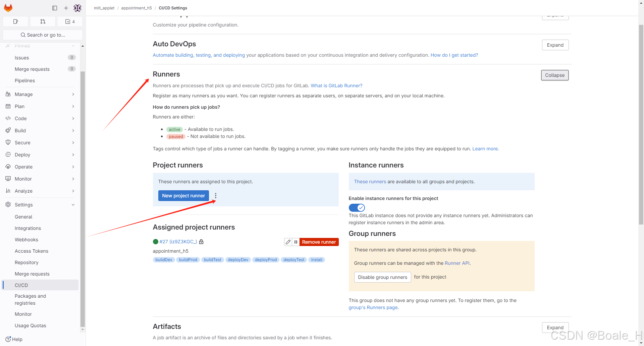Image resolution: width=644 pixels, height=346 pixels.
Task: Open group's Runners page link
Action: [373, 307]
